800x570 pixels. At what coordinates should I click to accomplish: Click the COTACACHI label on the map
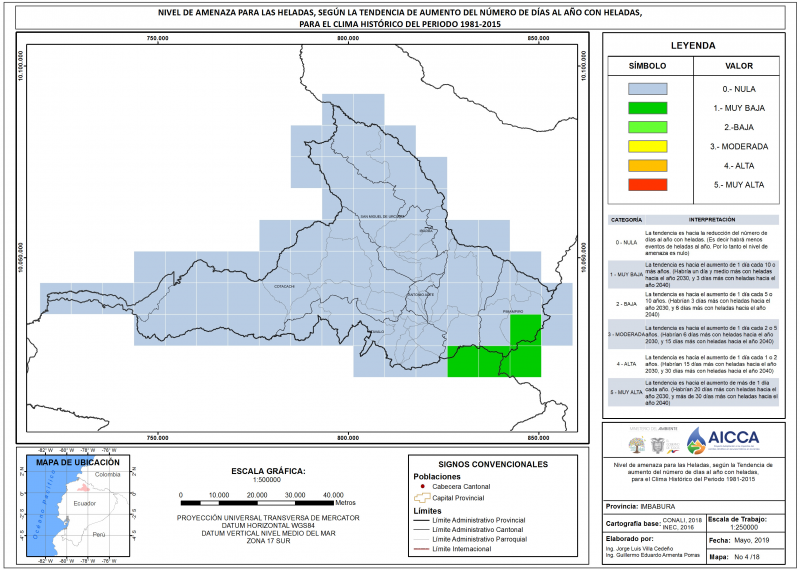point(284,286)
